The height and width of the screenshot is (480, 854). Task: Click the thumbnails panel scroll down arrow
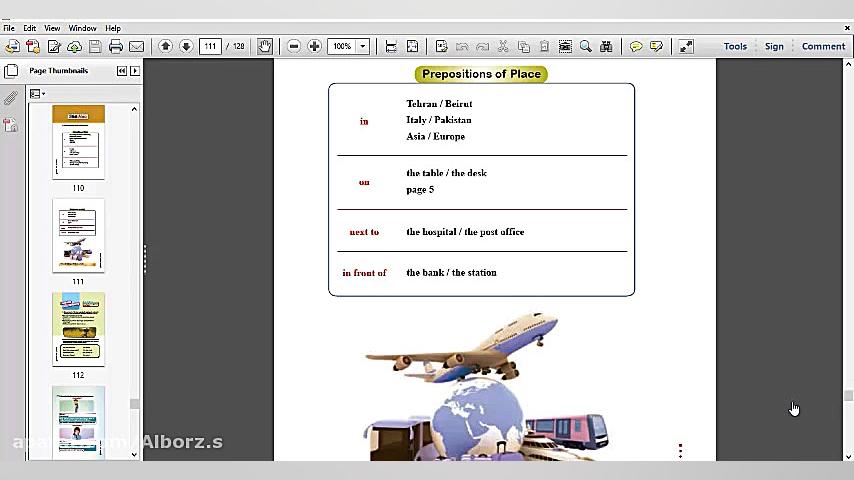[x=134, y=454]
